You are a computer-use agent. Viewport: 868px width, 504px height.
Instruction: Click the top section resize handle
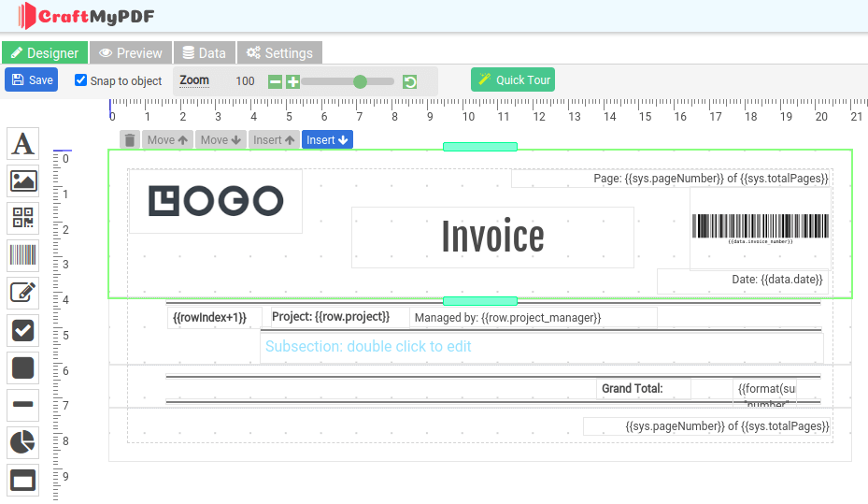click(x=480, y=147)
